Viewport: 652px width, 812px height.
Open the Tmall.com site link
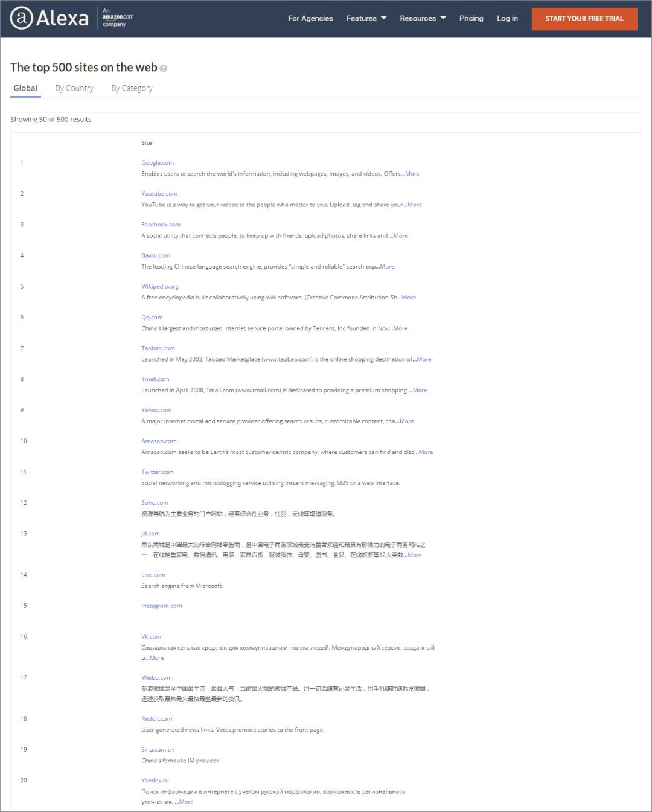pyautogui.click(x=155, y=379)
